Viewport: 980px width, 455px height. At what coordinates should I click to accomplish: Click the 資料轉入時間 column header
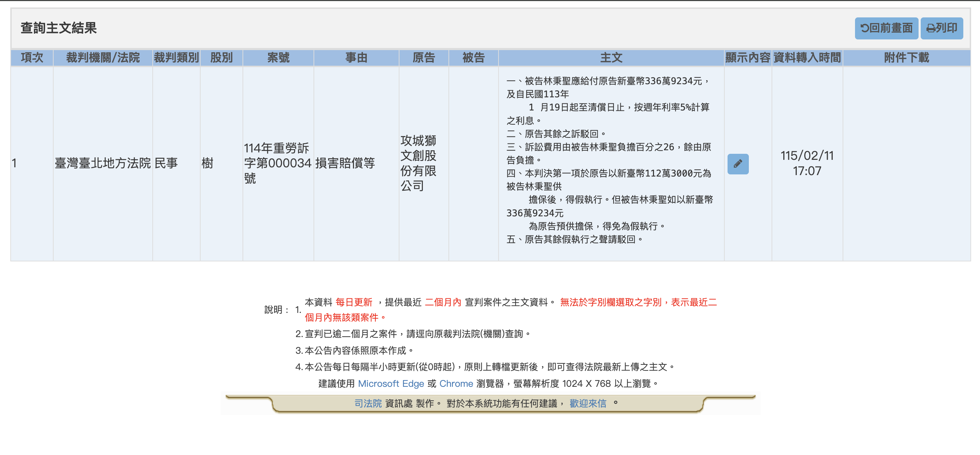[807, 58]
